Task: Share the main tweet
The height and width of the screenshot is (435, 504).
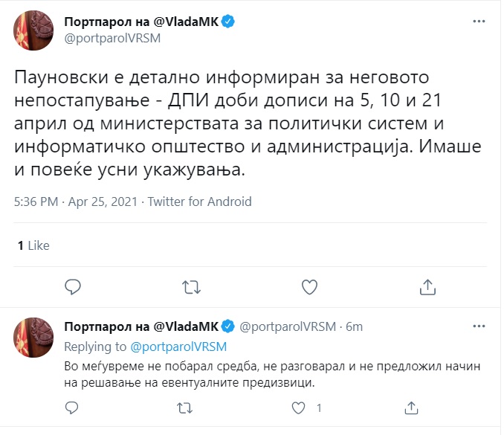Action: [x=427, y=287]
